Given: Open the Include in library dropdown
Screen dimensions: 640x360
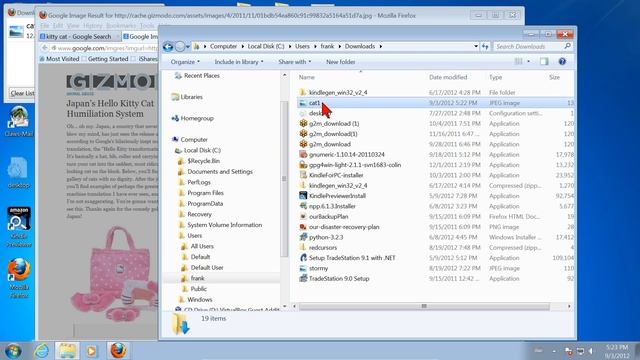Looking at the screenshot, I should pyautogui.click(x=239, y=62).
